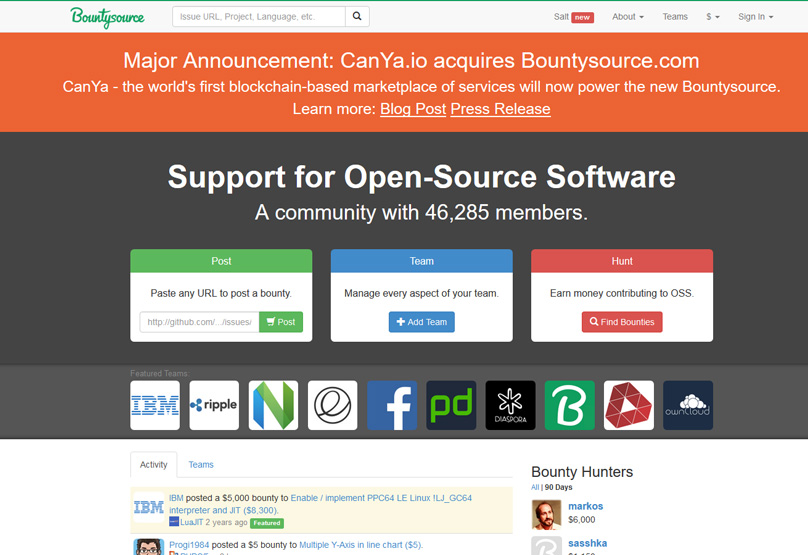Click the Bountysource logo
The width and height of the screenshot is (808, 555).
click(107, 17)
